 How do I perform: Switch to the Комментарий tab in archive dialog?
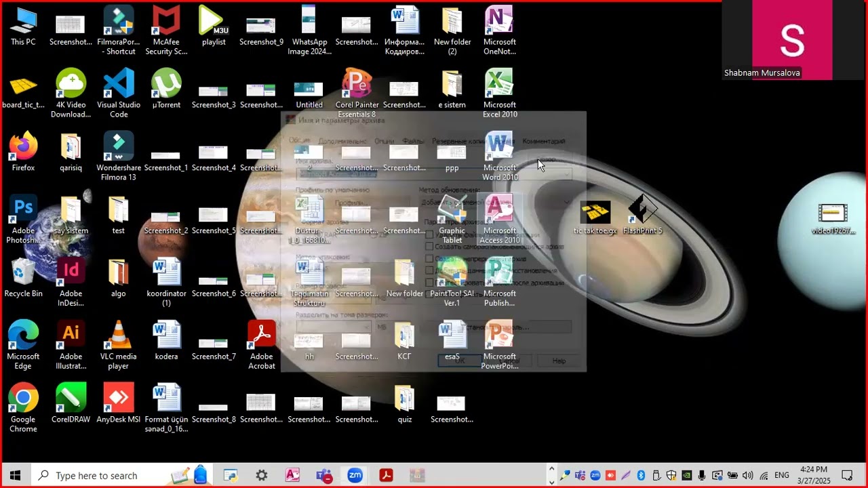point(543,141)
